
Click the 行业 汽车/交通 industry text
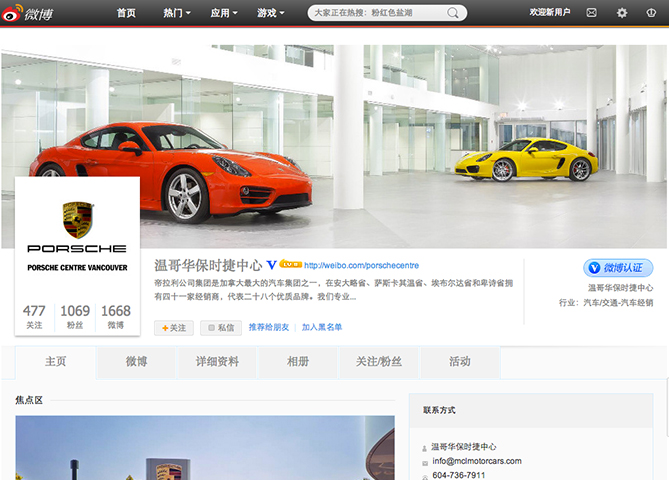click(x=606, y=303)
